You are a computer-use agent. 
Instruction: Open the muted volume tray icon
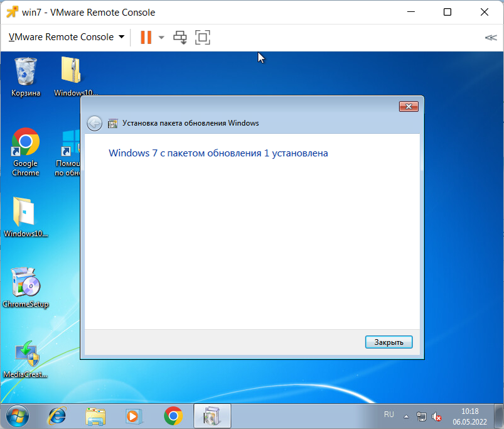coord(436,417)
